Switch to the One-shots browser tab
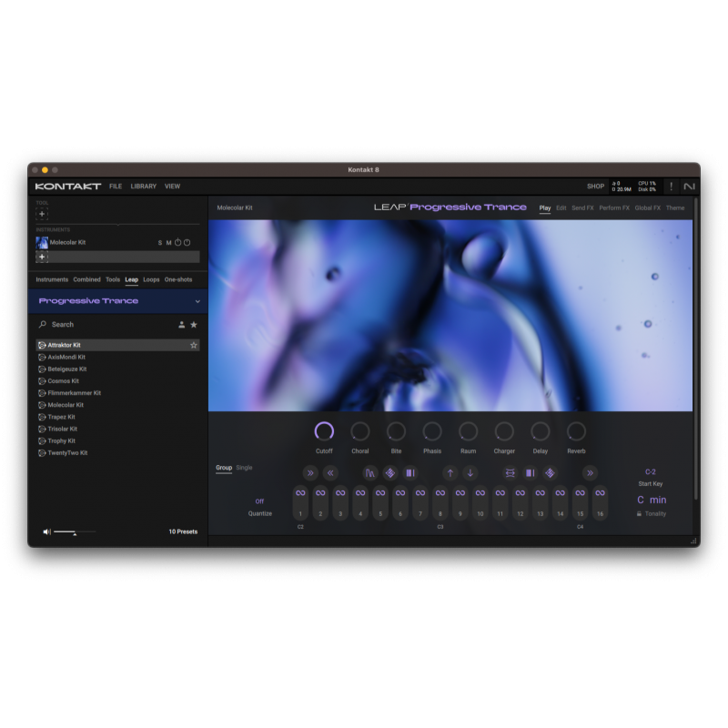 pyautogui.click(x=178, y=279)
